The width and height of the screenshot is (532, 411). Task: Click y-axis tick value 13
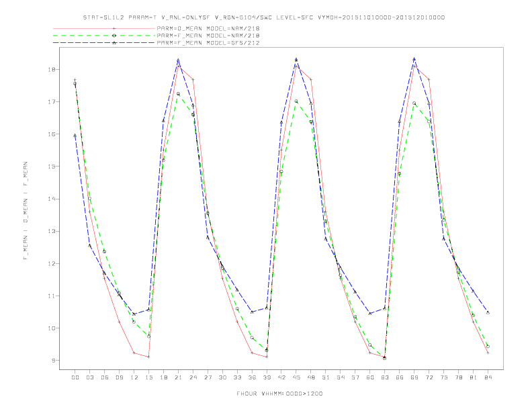[53, 231]
